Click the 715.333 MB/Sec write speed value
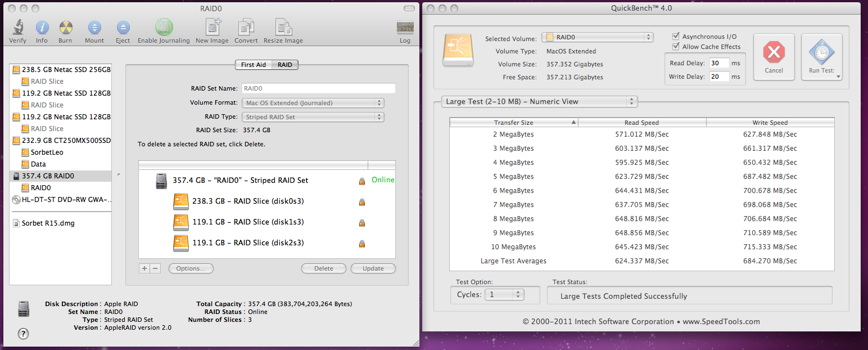 tap(770, 247)
